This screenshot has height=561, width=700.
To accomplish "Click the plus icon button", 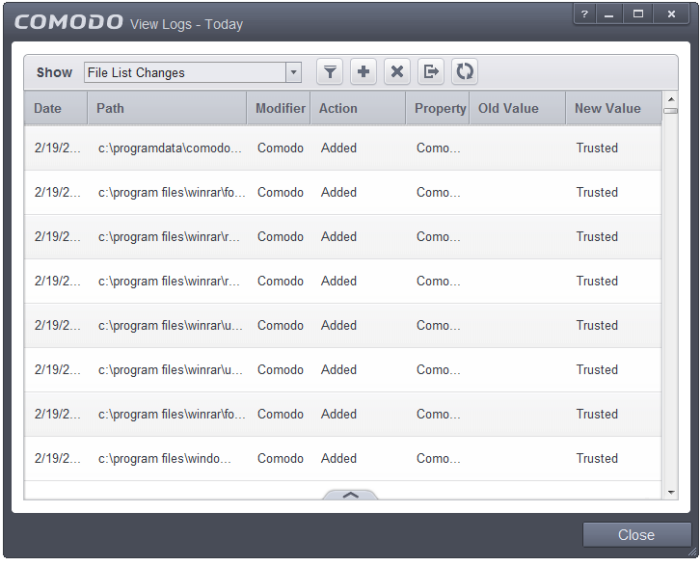I will pos(363,72).
